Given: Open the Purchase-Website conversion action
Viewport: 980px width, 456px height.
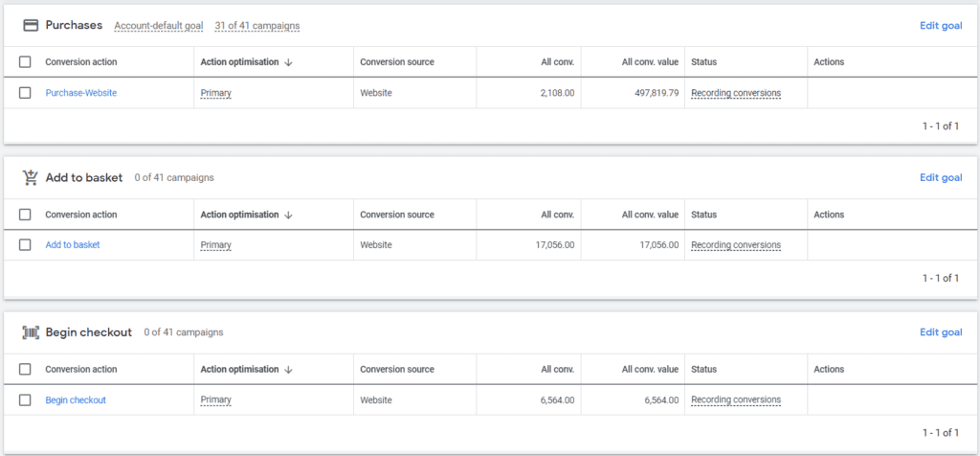Looking at the screenshot, I should [81, 93].
